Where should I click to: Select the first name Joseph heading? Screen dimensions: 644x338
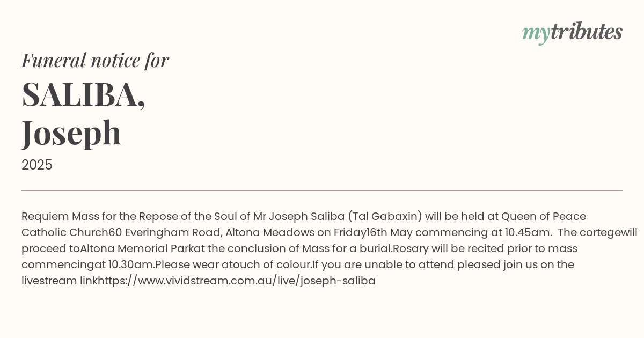(x=71, y=133)
